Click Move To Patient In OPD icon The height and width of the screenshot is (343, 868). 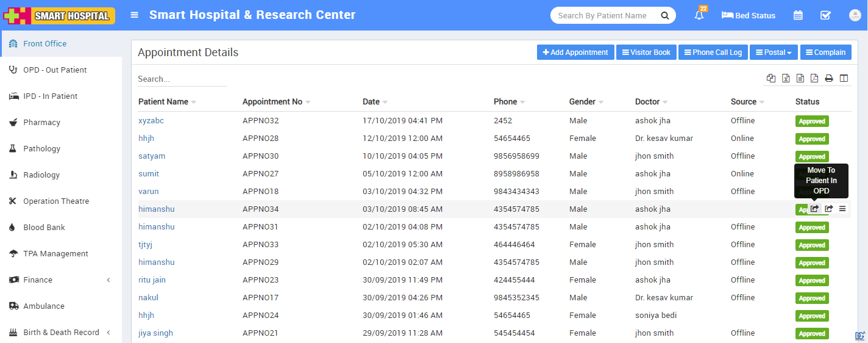(814, 209)
